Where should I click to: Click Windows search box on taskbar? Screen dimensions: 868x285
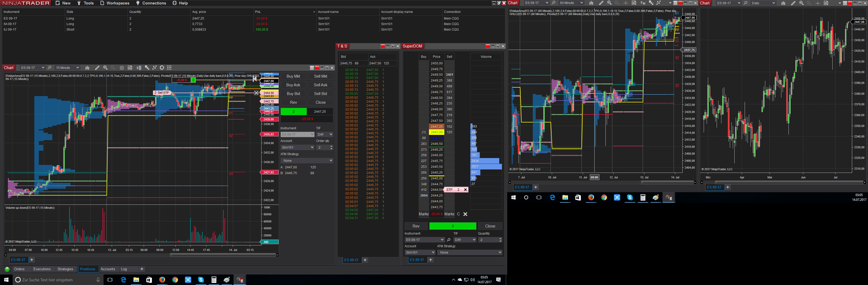click(x=57, y=280)
